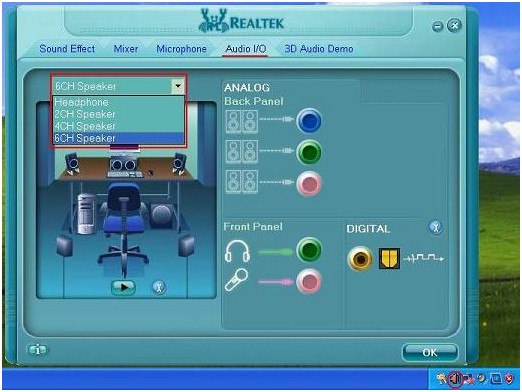This screenshot has width=522, height=392.
Task: Collapse the speaker configuration dropdown arrow
Action: (178, 86)
